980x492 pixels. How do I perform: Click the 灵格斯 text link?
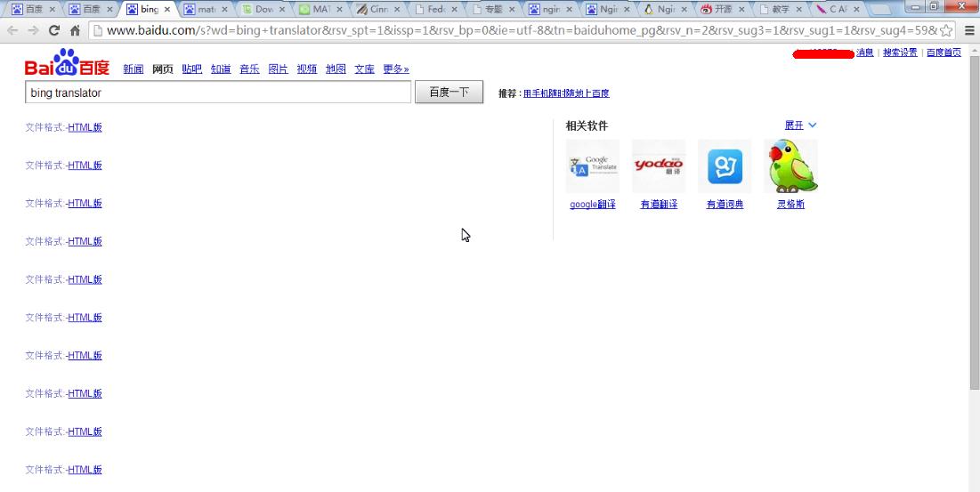coord(790,205)
